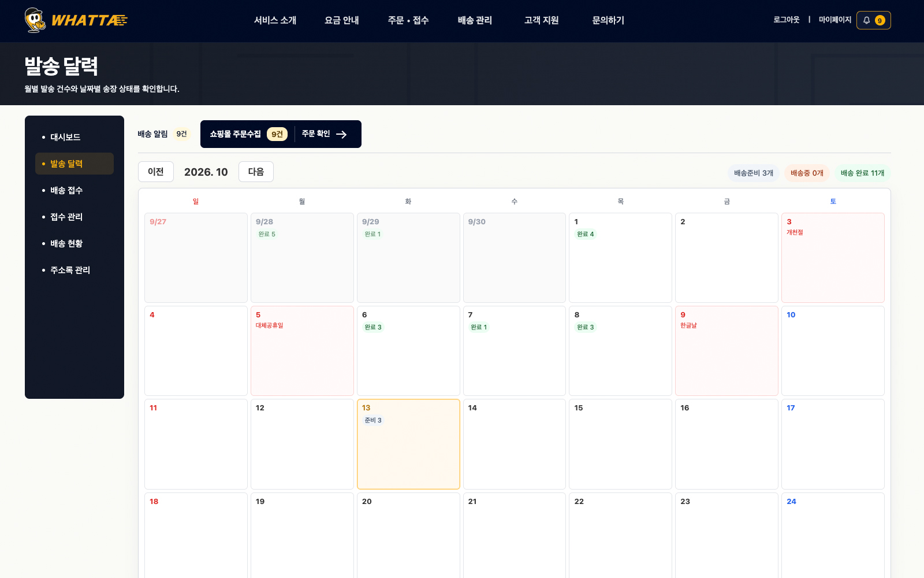Click the 주문 확인 button
Viewport: 924px width, 578px height.
[x=324, y=134]
